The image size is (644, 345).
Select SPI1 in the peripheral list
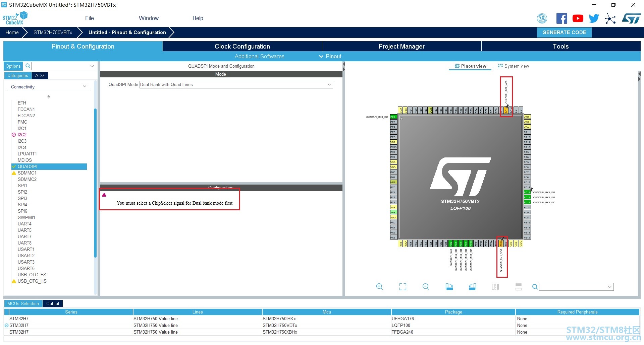click(22, 186)
